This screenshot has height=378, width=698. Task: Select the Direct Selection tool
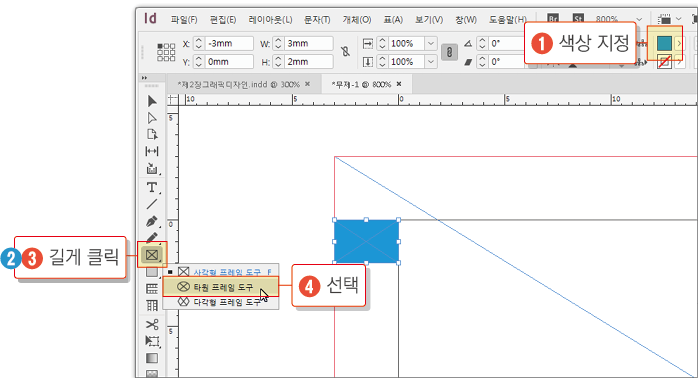click(x=152, y=118)
